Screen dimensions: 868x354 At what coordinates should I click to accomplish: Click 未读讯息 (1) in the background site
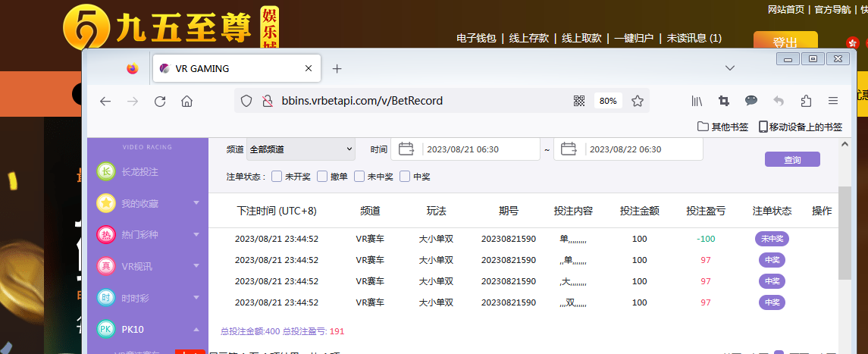[x=694, y=38]
